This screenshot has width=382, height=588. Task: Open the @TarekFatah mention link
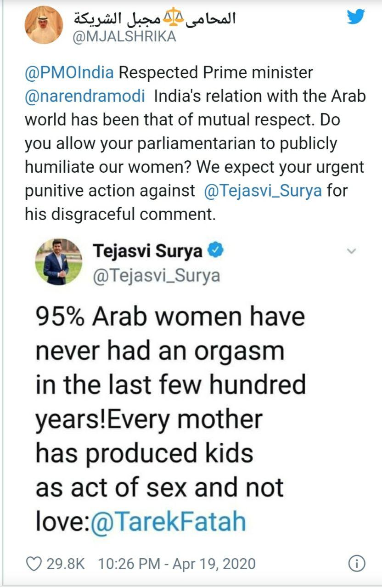[x=169, y=522]
